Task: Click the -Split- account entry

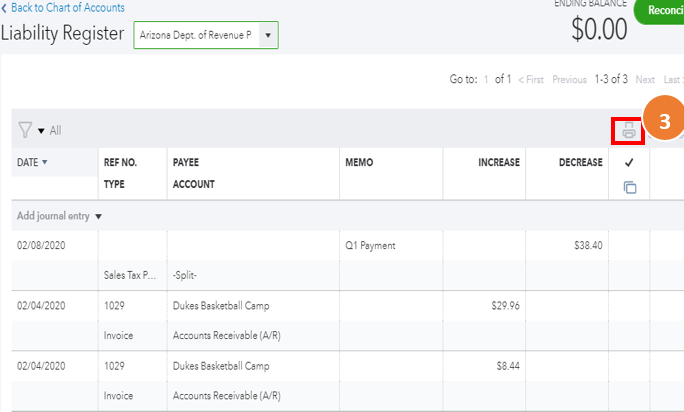Action: [190, 275]
